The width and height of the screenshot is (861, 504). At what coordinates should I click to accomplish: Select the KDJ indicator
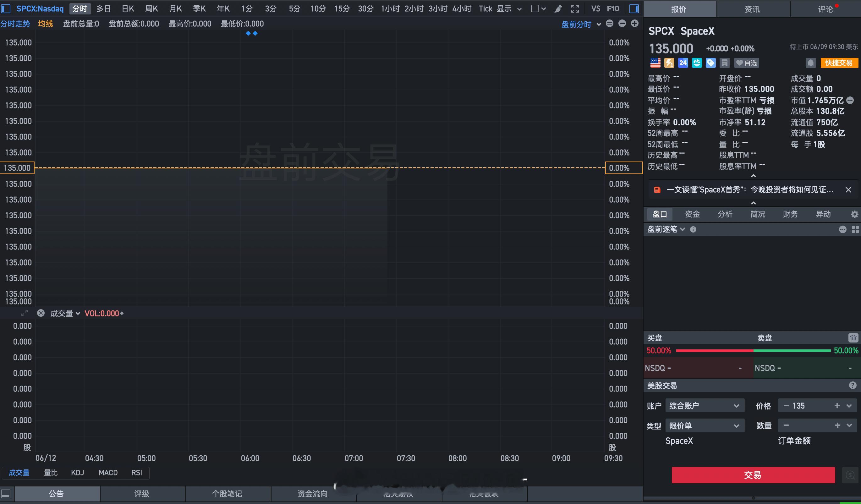[77, 473]
